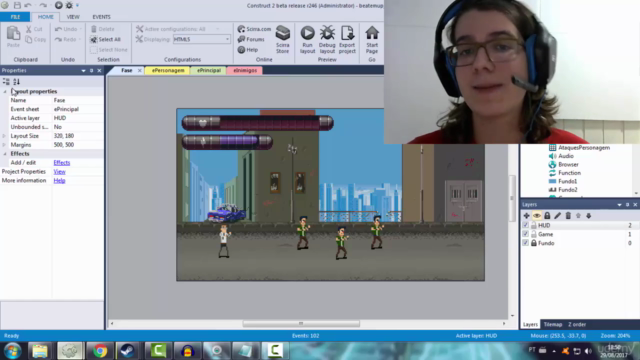
Task: Uncheck the Game layer visibility checkbox
Action: 525,234
